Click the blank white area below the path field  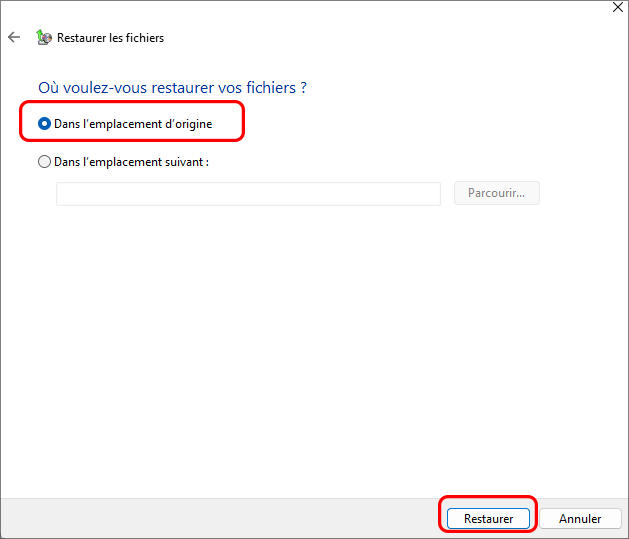[x=300, y=350]
